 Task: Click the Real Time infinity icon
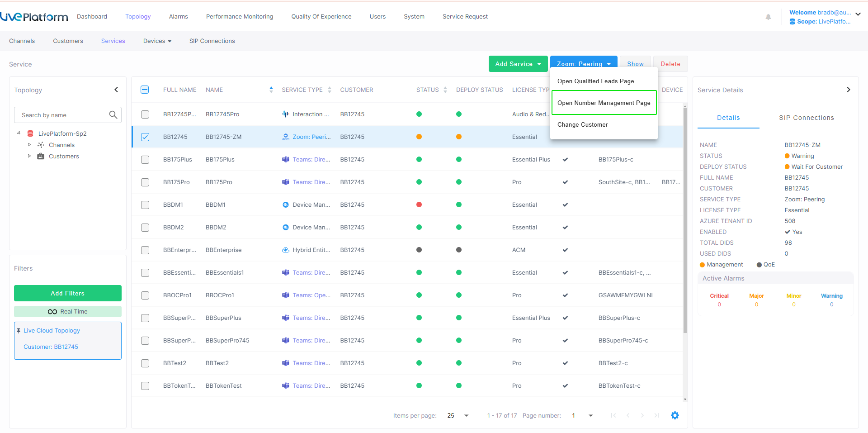(x=52, y=312)
